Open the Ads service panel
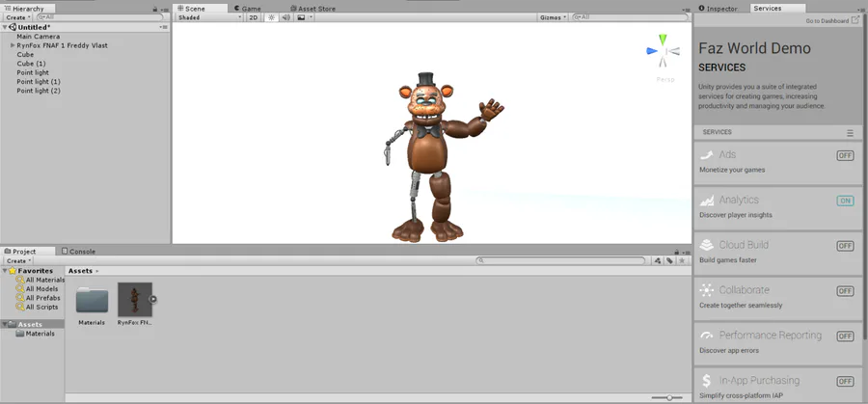 coord(777,163)
